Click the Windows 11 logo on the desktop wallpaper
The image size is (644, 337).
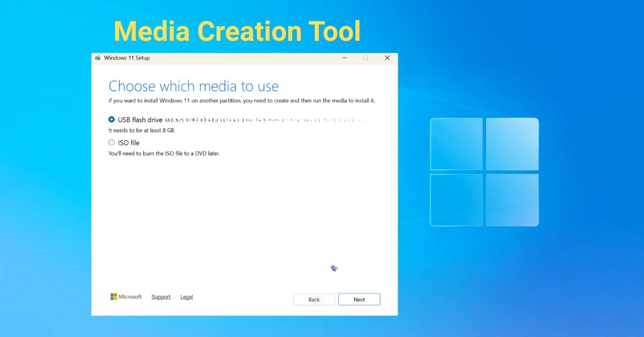[x=484, y=171]
